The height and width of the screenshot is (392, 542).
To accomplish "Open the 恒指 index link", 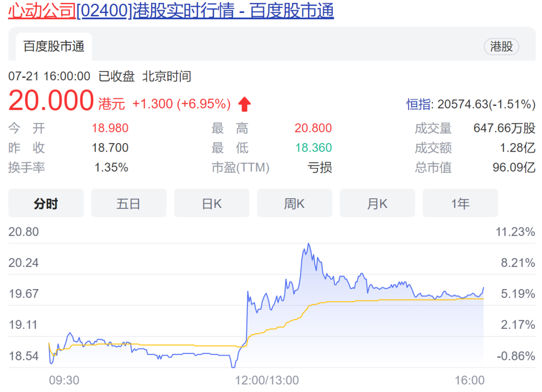I will tap(419, 104).
